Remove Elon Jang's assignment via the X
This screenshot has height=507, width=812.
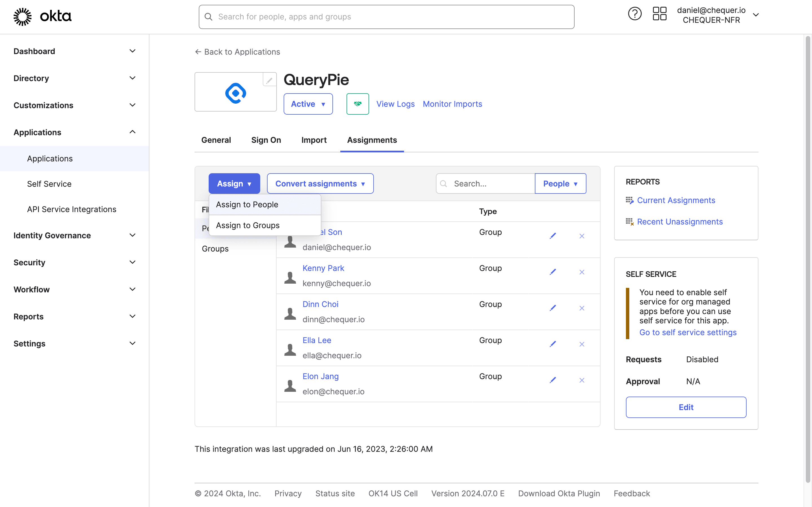582,380
